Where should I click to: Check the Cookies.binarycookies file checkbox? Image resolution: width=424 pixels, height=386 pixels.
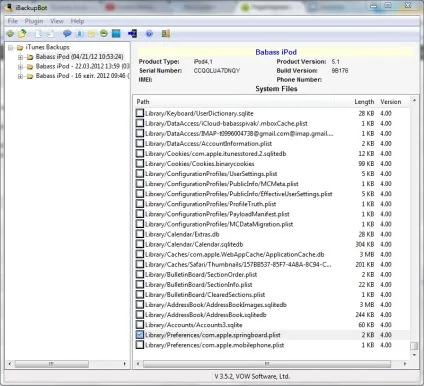point(140,163)
